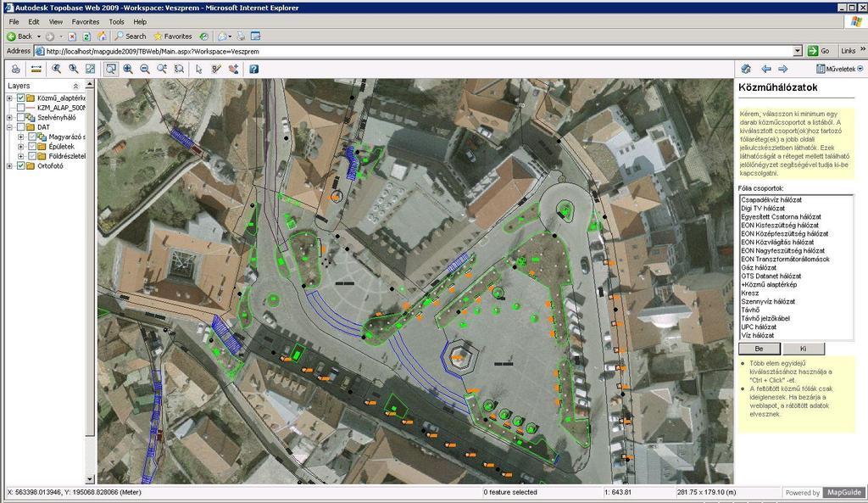Screen dimensions: 868x503
Task: Open the map viewer help icon
Action: (253, 70)
